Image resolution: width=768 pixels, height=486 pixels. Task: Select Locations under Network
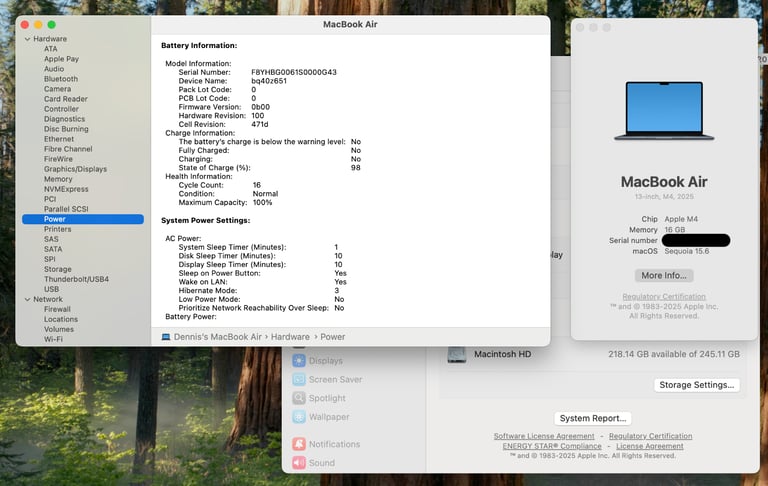pos(61,319)
